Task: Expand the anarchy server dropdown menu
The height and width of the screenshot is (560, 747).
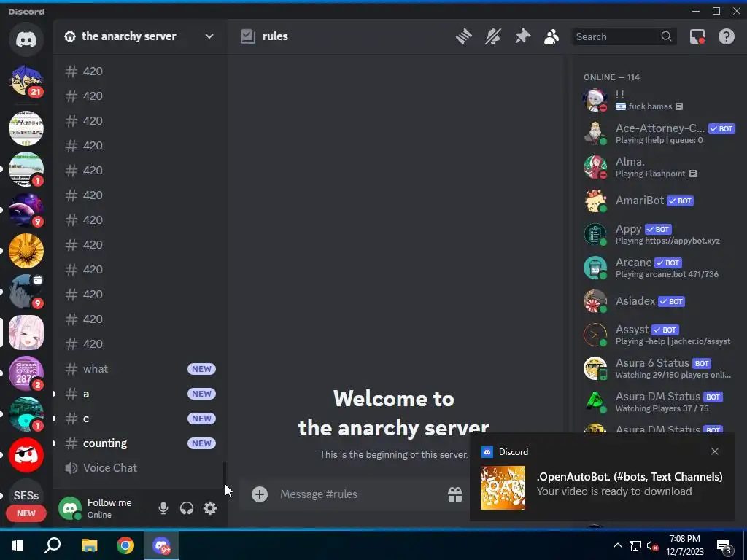Action: (x=209, y=36)
